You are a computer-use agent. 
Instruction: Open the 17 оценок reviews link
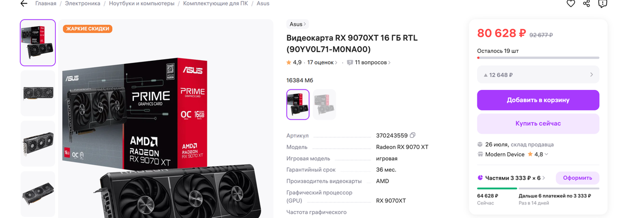pos(323,63)
